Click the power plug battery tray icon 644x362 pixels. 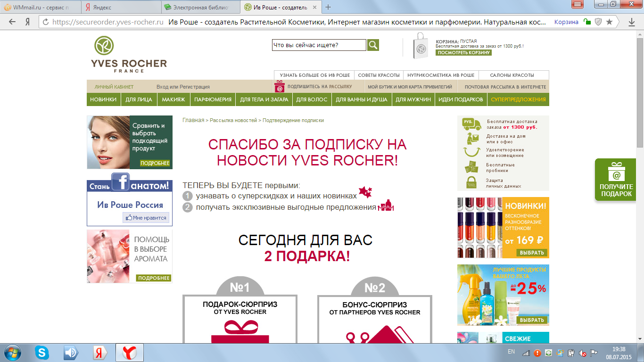point(571,353)
